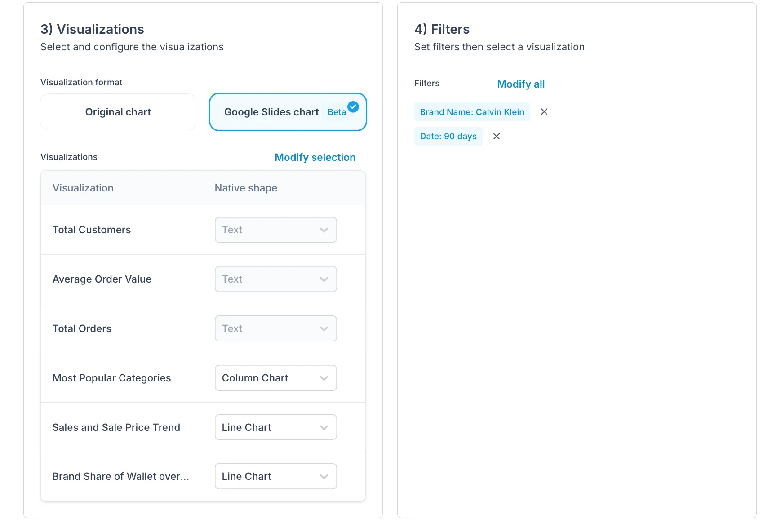Click the blue checkmark on Google Slides chart
Screen dimensions: 781x532
pyautogui.click(x=353, y=107)
